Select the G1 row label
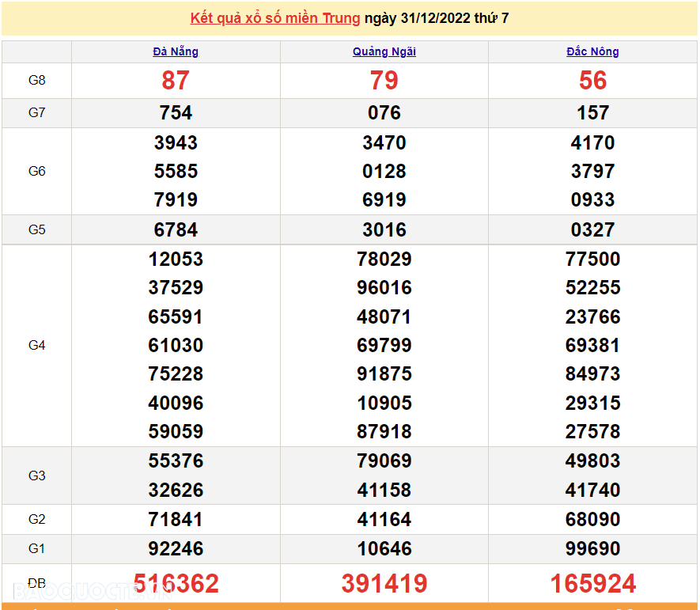This screenshot has width=700, height=610. click(x=36, y=548)
